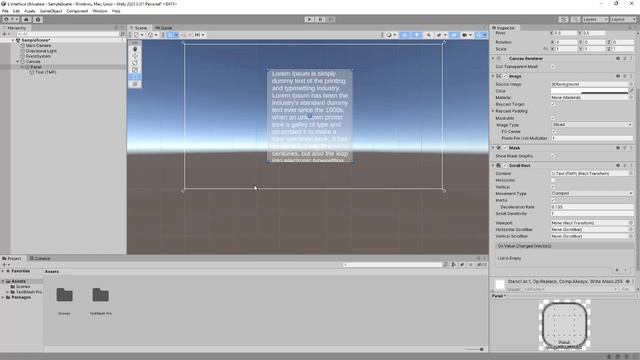Open Image Type dropdown
Screen dimensions: 640x360
coord(592,124)
